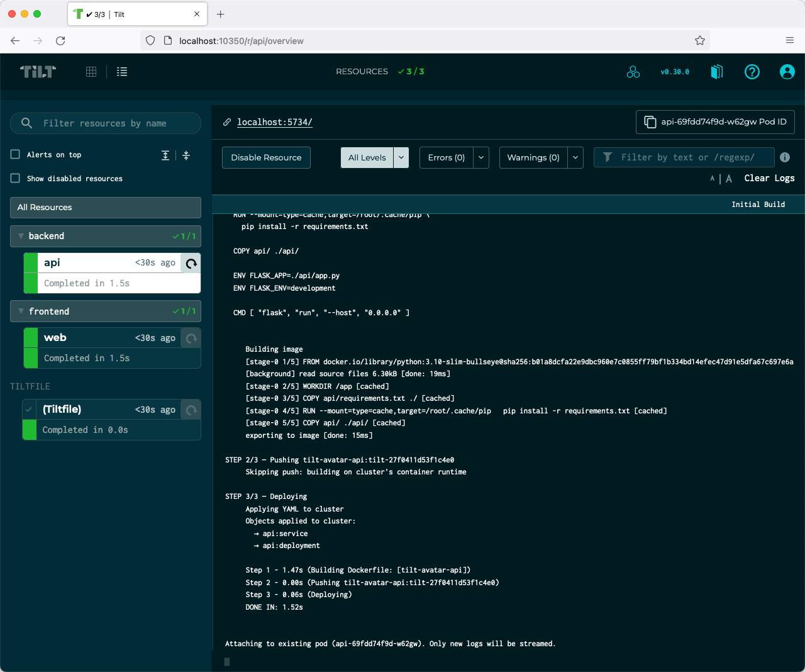Trigger update for api resource
805x672 pixels.
pos(191,263)
